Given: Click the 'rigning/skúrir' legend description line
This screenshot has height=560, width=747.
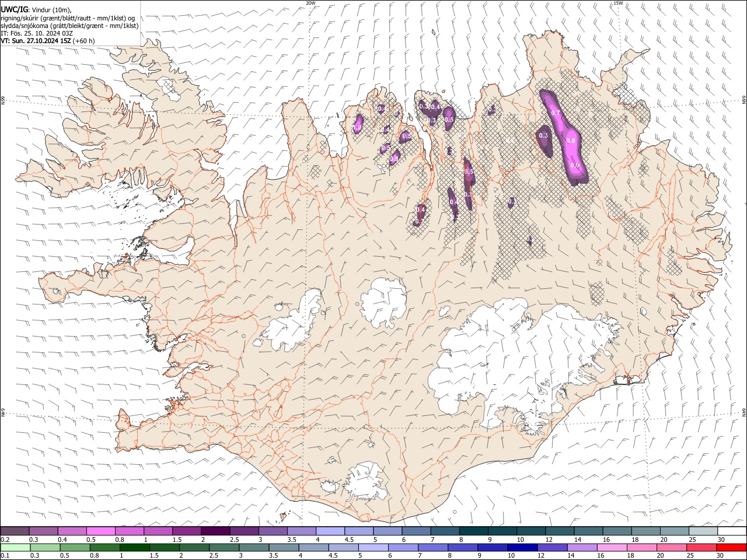Looking at the screenshot, I should (68, 18).
